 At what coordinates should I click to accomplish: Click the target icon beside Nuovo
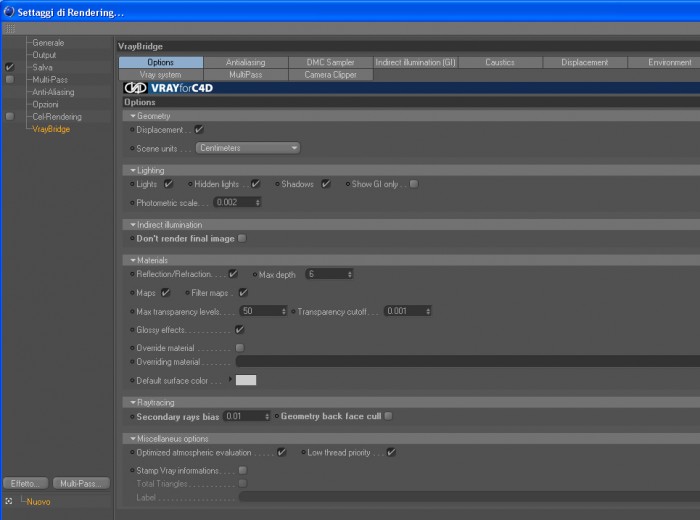pos(8,501)
